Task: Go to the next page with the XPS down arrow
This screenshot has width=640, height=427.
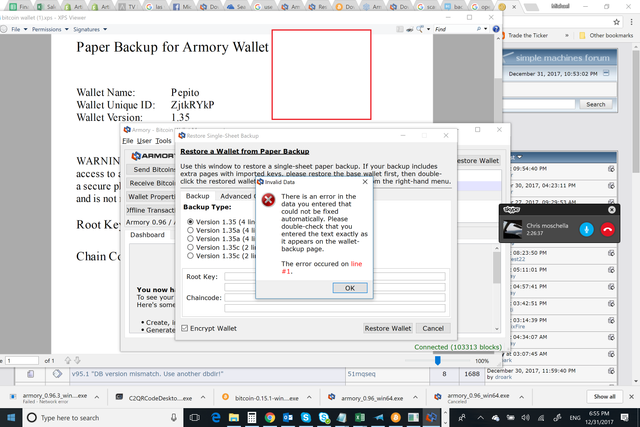Action: (x=77, y=360)
